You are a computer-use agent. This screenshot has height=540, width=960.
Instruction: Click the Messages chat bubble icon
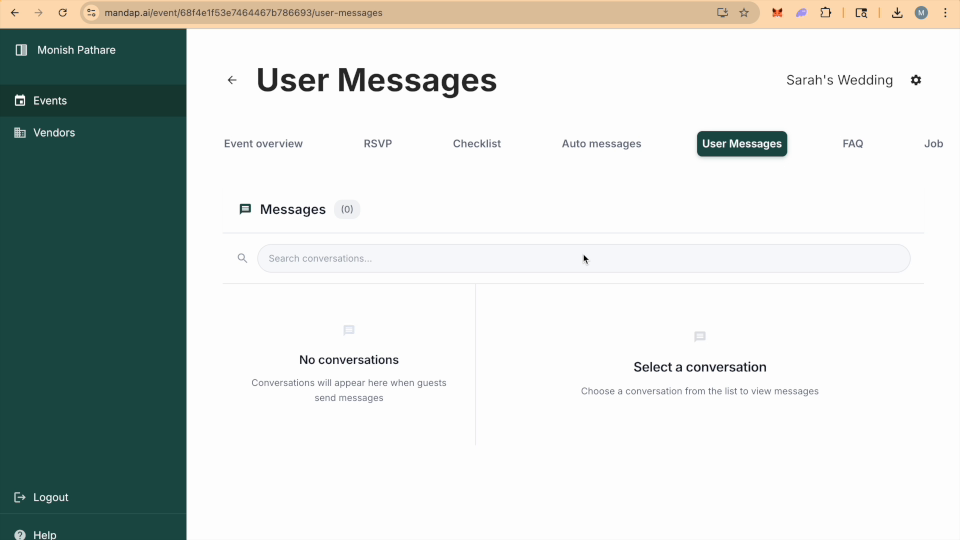pyautogui.click(x=245, y=209)
